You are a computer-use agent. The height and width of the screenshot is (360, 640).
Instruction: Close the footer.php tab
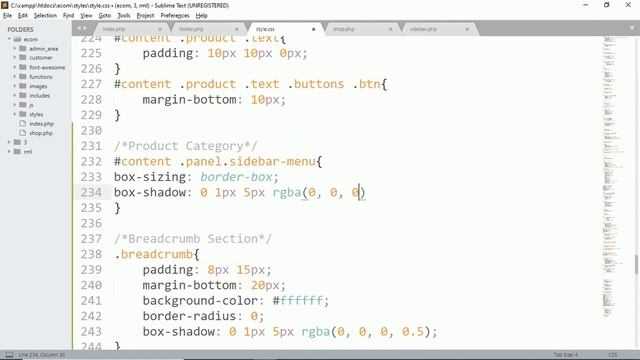[236, 29]
